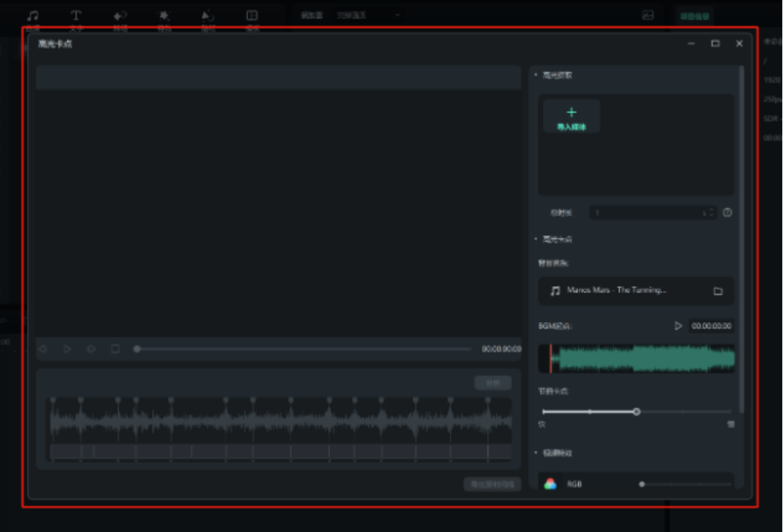Click the total duration stepper arrows

point(710,213)
